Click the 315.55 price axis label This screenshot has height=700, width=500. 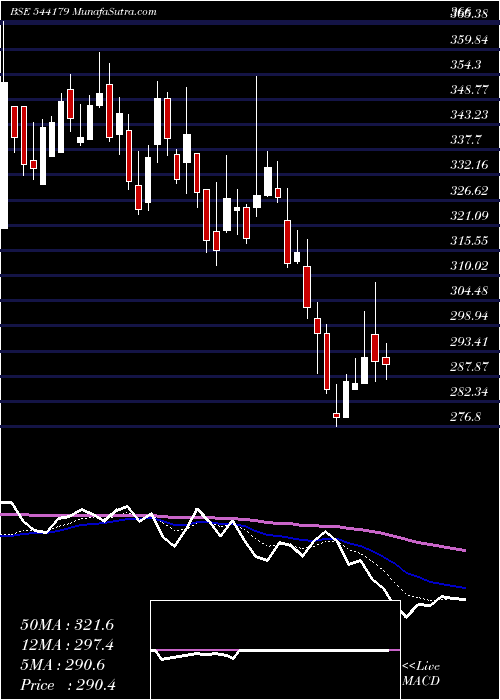pos(468,241)
